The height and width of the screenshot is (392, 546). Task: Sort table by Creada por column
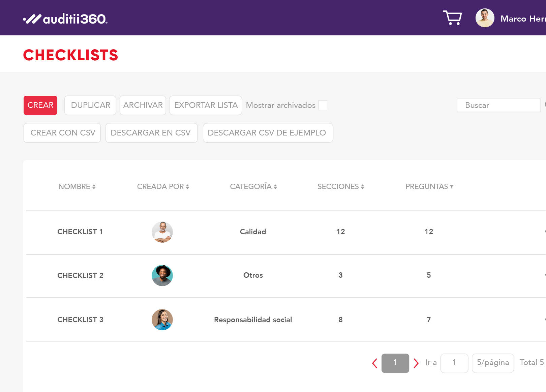point(163,187)
